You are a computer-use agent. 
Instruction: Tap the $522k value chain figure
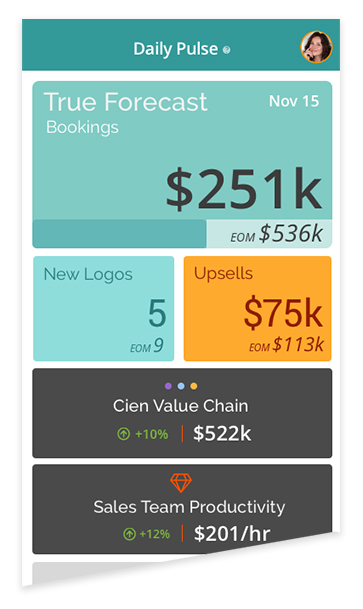tap(222, 433)
